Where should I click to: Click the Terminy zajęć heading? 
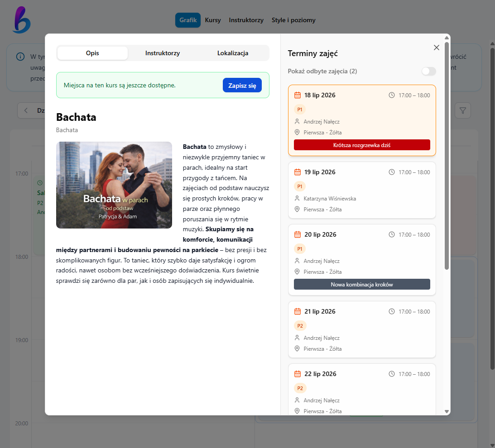tap(313, 54)
